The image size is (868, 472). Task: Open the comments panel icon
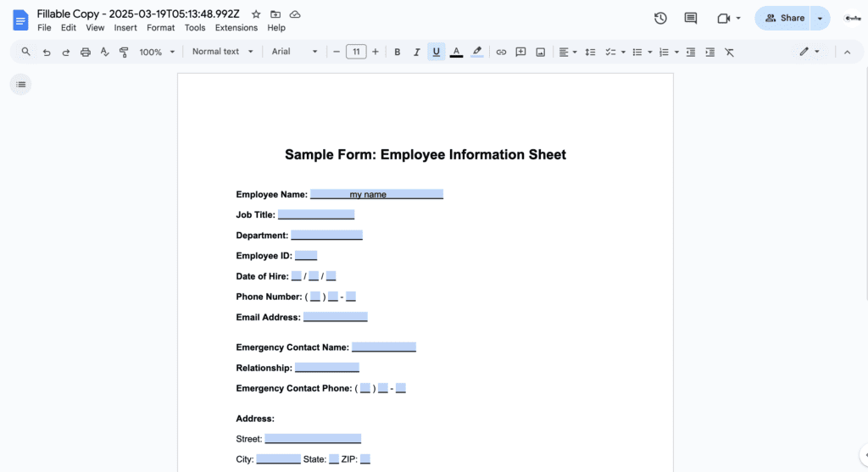(x=690, y=19)
